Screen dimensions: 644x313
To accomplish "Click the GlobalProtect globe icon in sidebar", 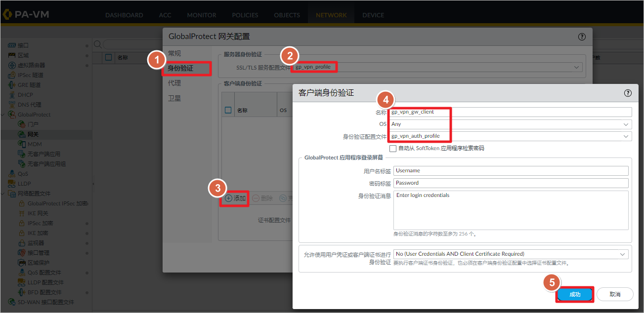I will [x=12, y=115].
